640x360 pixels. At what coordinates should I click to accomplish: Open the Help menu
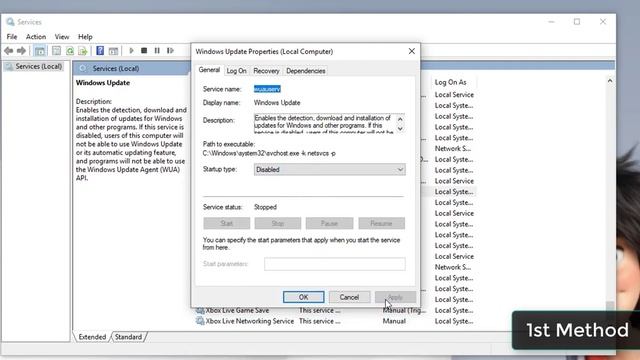pyautogui.click(x=85, y=37)
